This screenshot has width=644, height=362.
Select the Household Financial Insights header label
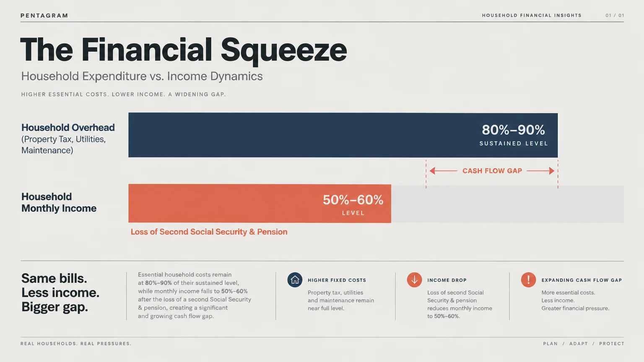click(532, 16)
